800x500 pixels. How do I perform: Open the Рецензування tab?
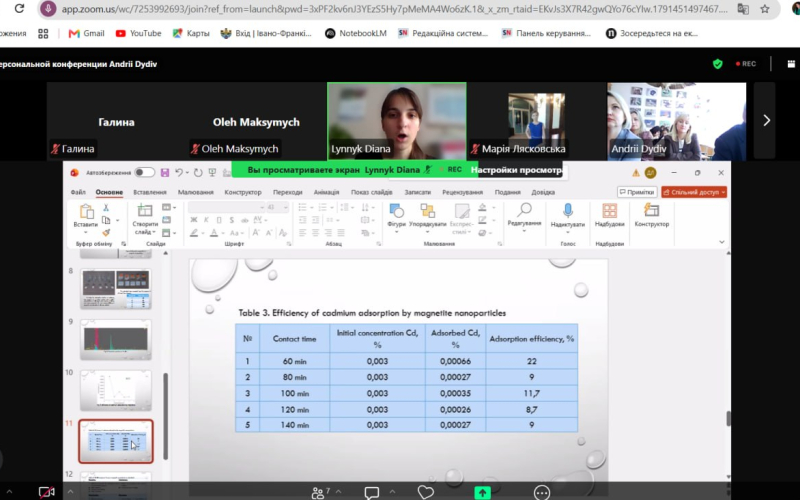462,192
